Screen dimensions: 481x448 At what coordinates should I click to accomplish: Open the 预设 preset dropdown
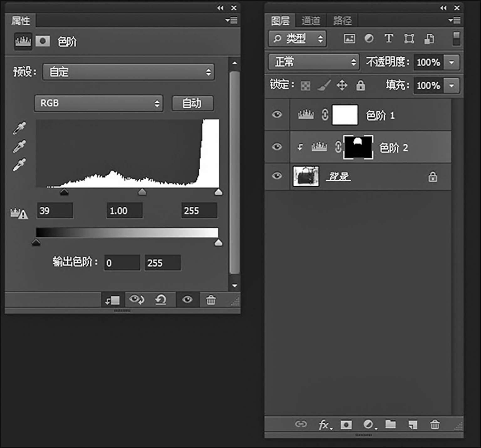click(128, 72)
